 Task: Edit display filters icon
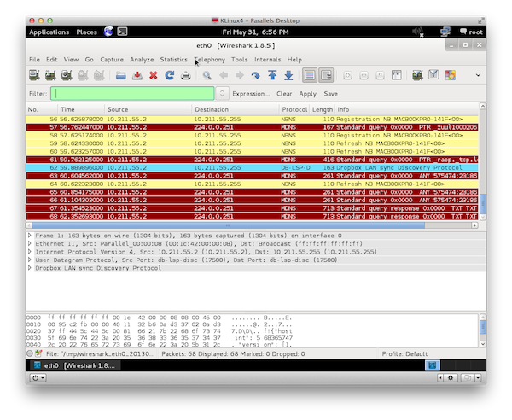(433, 75)
